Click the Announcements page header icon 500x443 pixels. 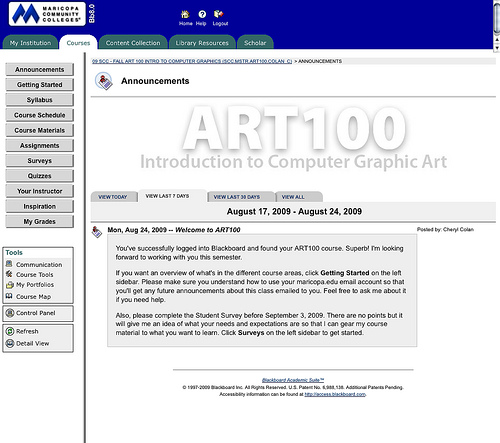tap(104, 81)
